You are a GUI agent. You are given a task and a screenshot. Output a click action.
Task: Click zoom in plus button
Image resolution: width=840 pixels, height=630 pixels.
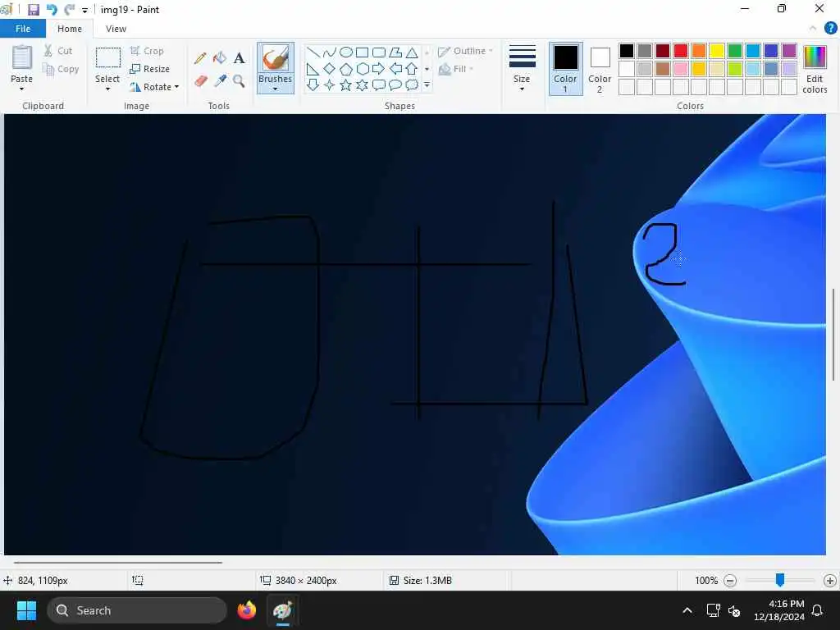coord(830,580)
